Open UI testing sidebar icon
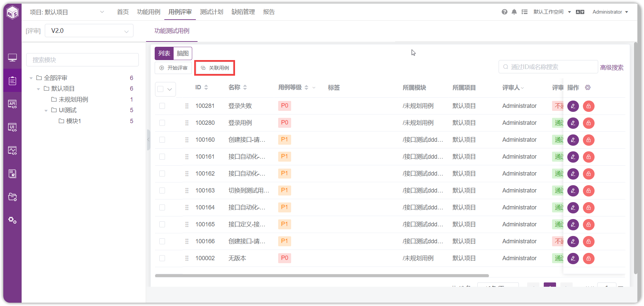 pyautogui.click(x=13, y=127)
